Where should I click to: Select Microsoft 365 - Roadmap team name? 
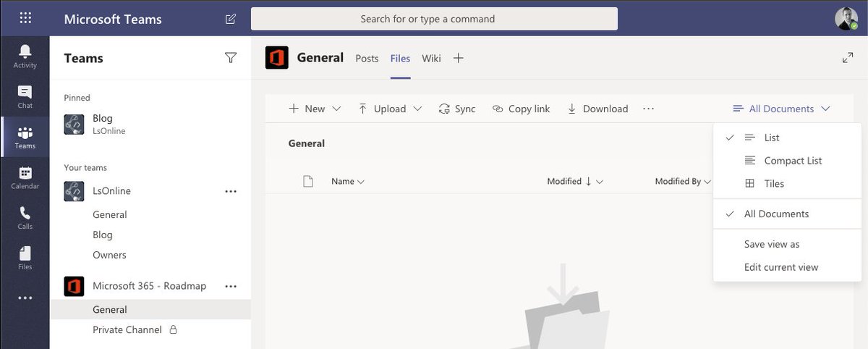(x=149, y=286)
